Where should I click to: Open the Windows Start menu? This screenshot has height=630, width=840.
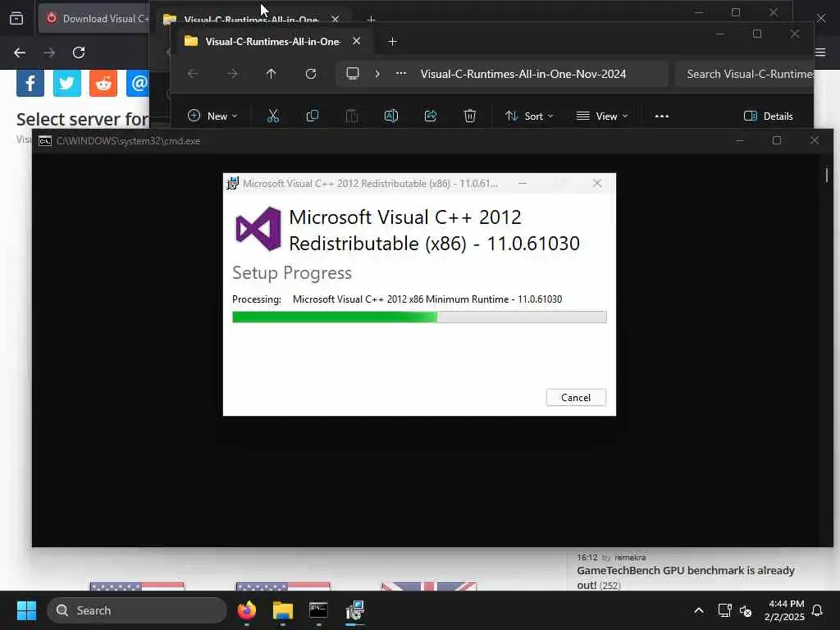[x=26, y=610]
